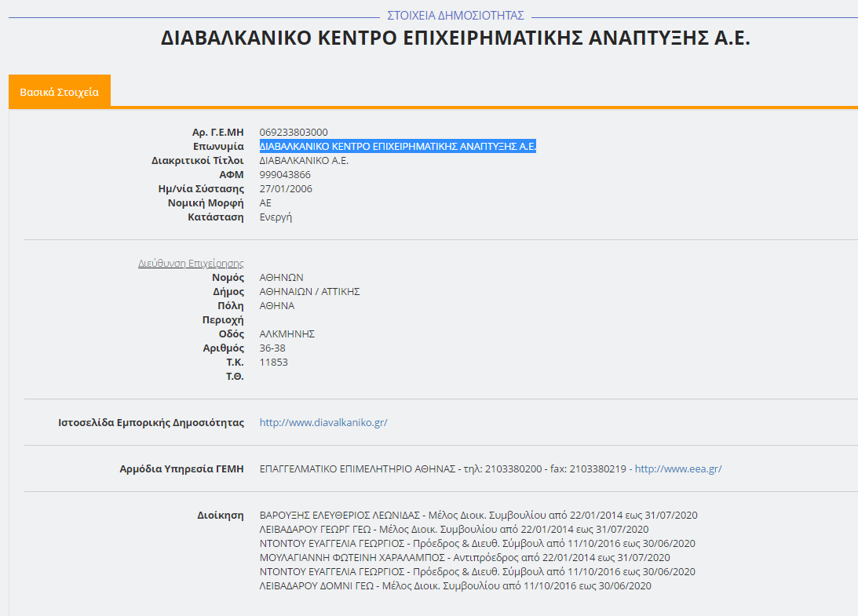The height and width of the screenshot is (616, 858).
Task: Click the large company name title
Action: pyautogui.click(x=455, y=38)
